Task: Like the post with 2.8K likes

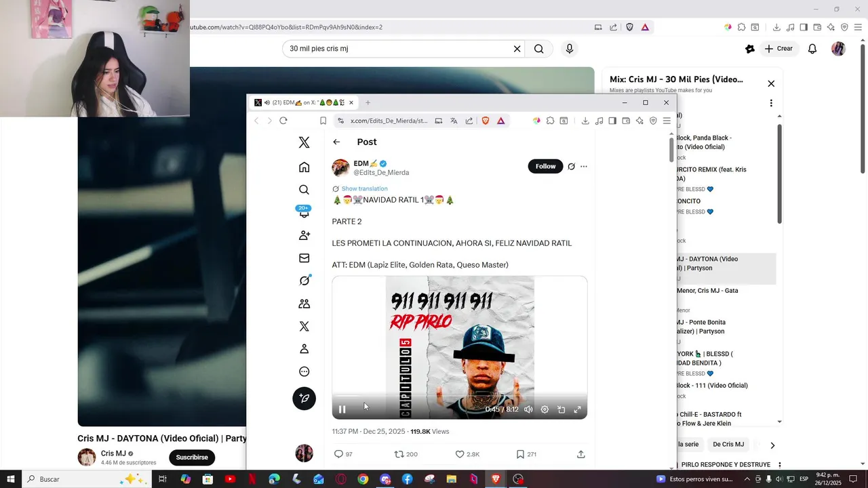Action: pos(467,454)
